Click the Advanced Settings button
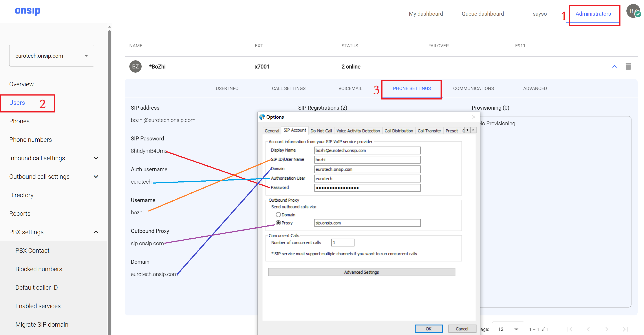This screenshot has height=335, width=644. pos(361,272)
